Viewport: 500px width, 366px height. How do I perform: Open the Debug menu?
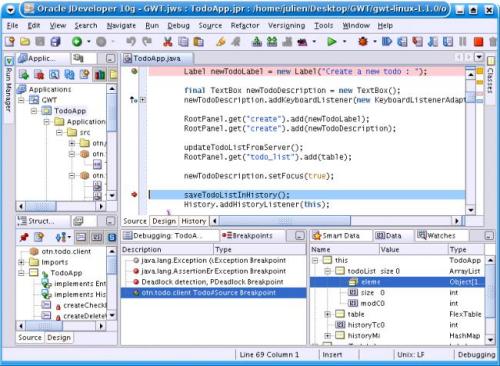click(178, 26)
